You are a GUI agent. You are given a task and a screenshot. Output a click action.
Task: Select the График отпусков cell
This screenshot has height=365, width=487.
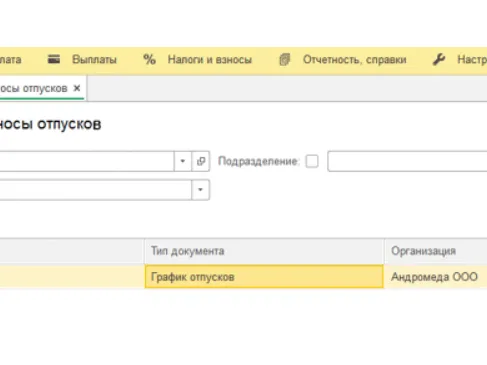pyautogui.click(x=264, y=277)
